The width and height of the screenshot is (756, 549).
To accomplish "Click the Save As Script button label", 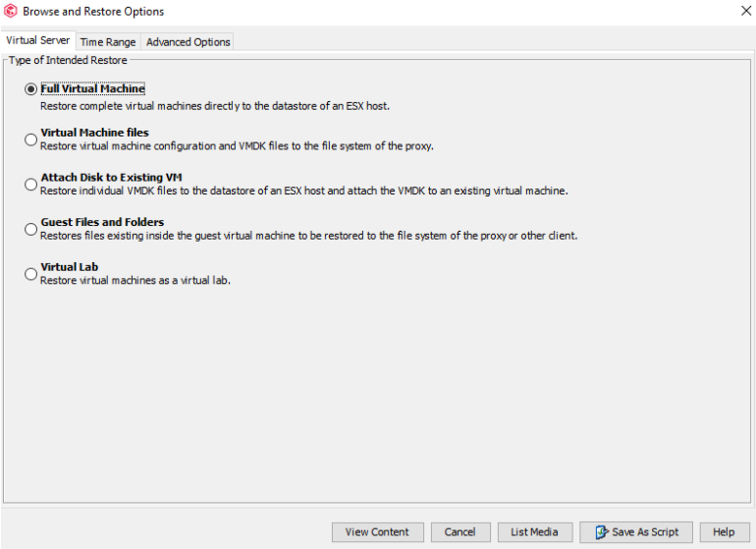I will pos(645,532).
